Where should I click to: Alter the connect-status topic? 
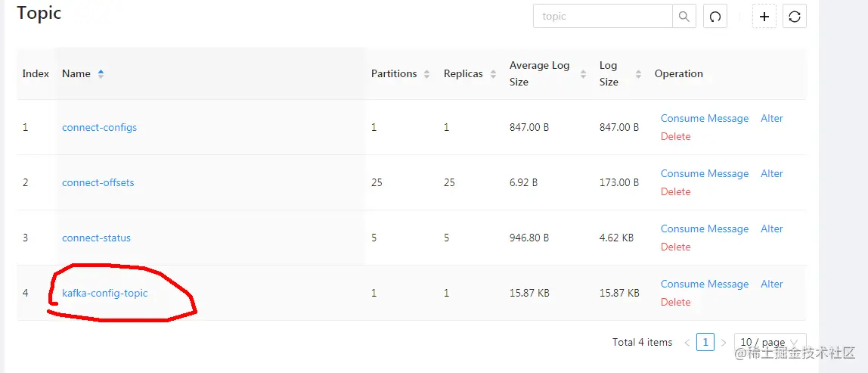pyautogui.click(x=771, y=228)
